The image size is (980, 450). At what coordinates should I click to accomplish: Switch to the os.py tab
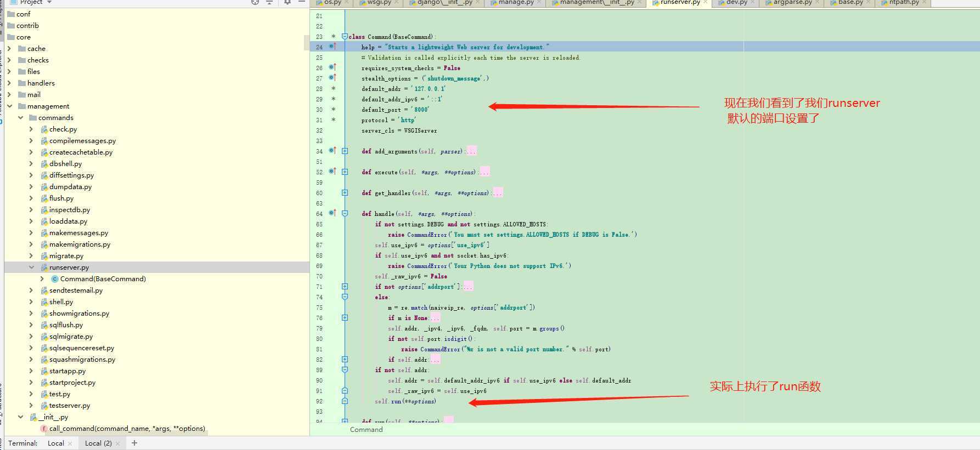333,3
